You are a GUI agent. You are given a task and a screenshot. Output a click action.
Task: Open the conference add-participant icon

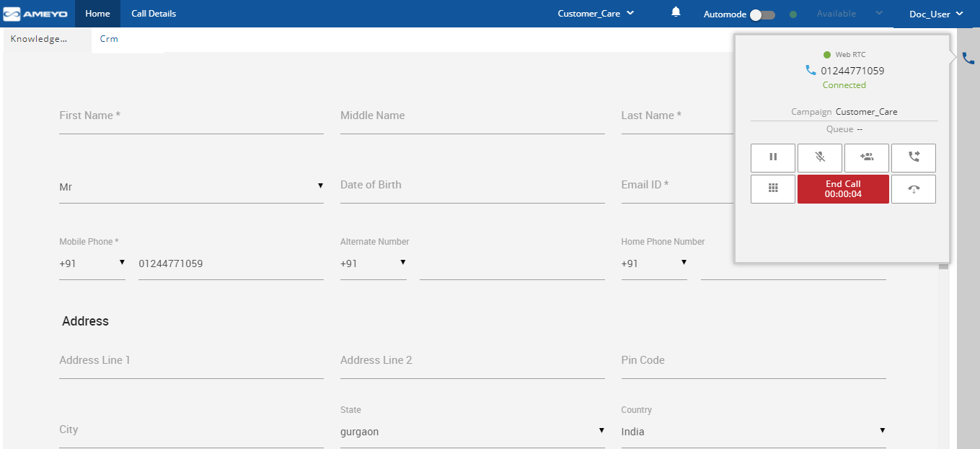866,157
